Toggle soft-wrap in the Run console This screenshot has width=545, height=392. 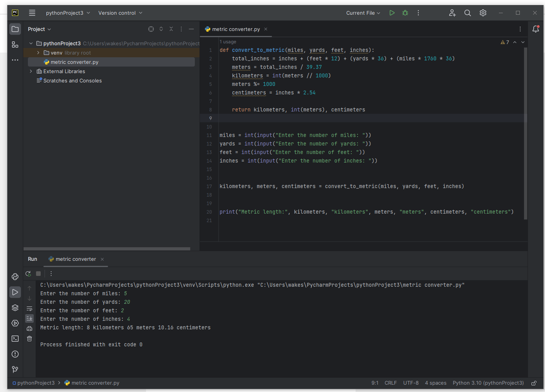tap(29, 308)
